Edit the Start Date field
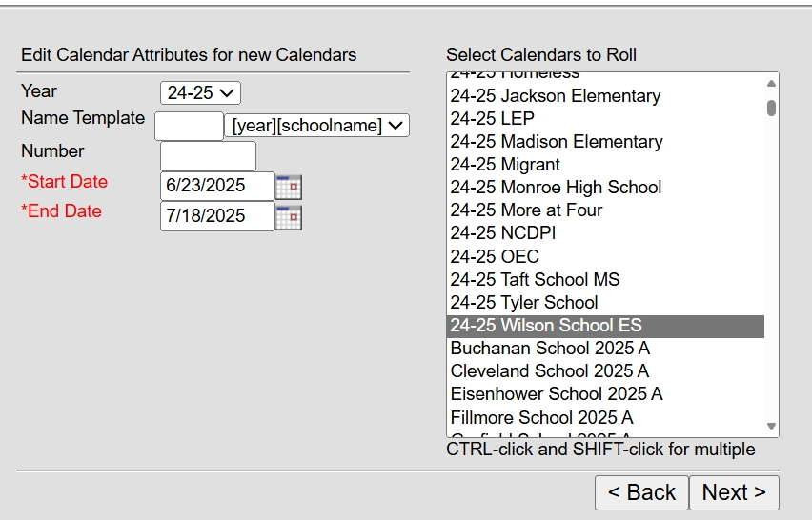The image size is (812, 520). [217, 186]
